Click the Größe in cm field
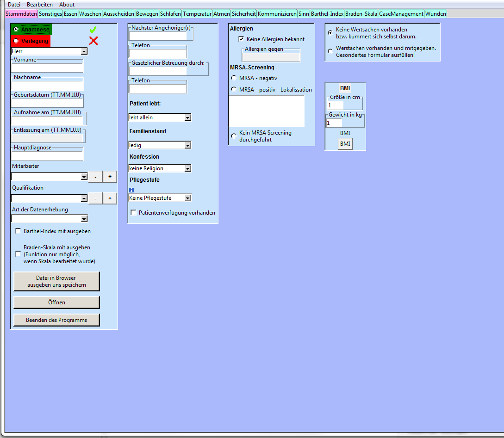The height and width of the screenshot is (438, 504). [x=335, y=105]
